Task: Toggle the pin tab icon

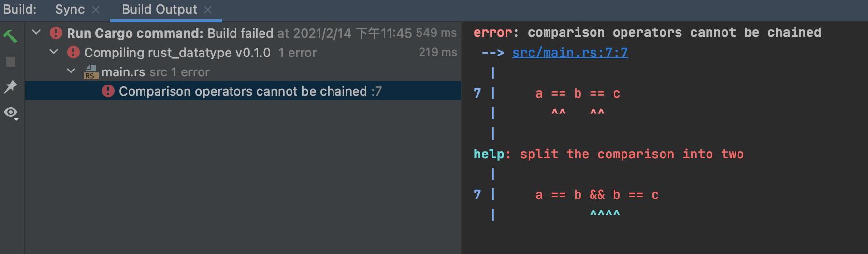Action: coord(10,87)
